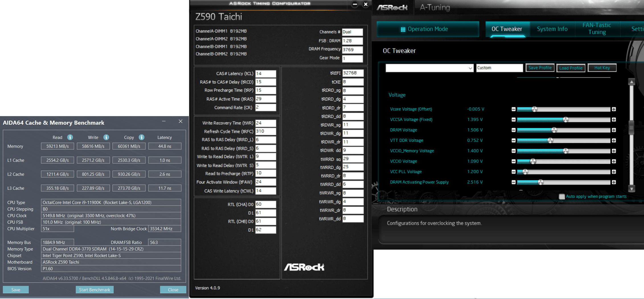Click the Memory Read value 59213 MB/s
Screen dimensions: 644x299
[x=58, y=146]
